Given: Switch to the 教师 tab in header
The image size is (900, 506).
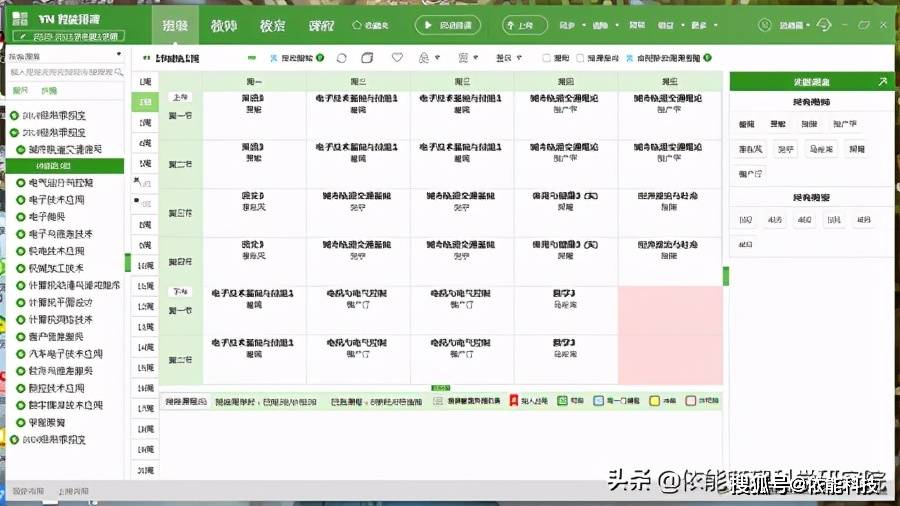Looking at the screenshot, I should (224, 25).
